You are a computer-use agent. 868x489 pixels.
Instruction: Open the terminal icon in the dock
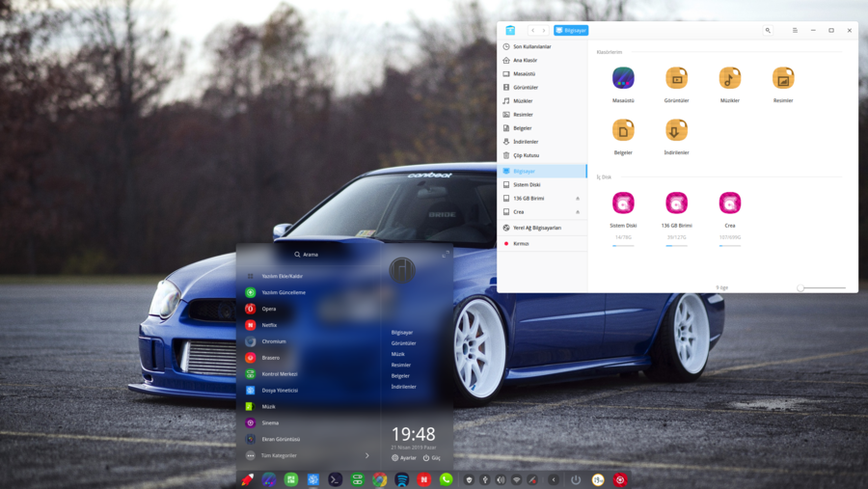[x=335, y=479]
